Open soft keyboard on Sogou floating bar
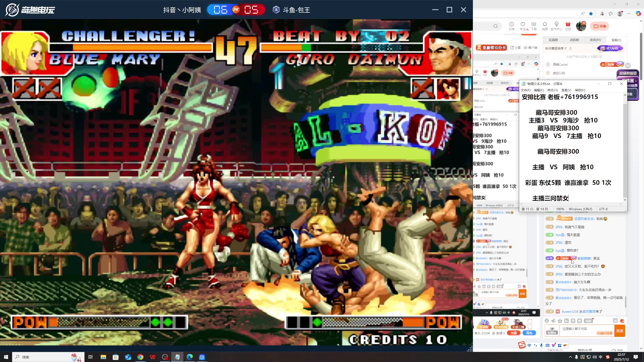Screen dimensions: 644x362 click(547, 345)
